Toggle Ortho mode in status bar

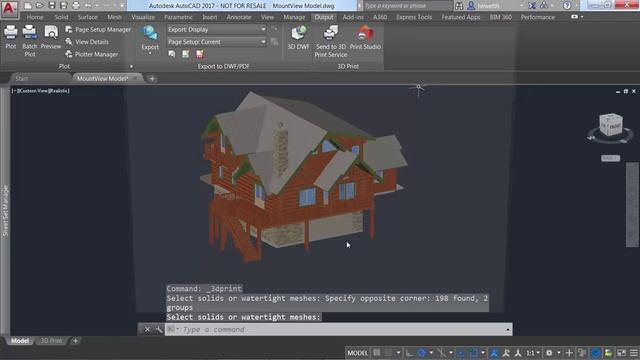(x=409, y=353)
